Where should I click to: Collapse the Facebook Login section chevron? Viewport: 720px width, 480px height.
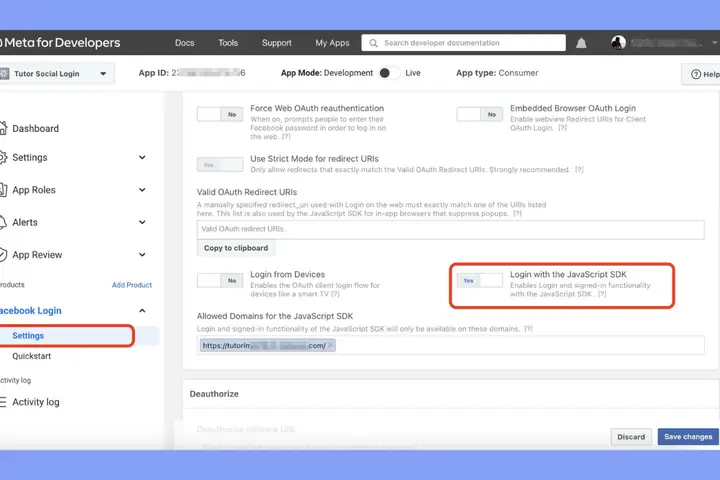pos(142,311)
